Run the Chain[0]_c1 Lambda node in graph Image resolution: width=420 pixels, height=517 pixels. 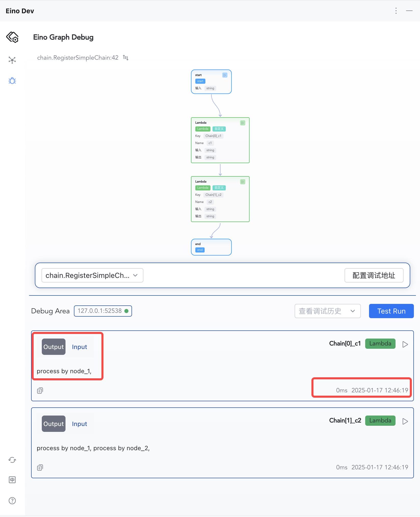[243, 123]
